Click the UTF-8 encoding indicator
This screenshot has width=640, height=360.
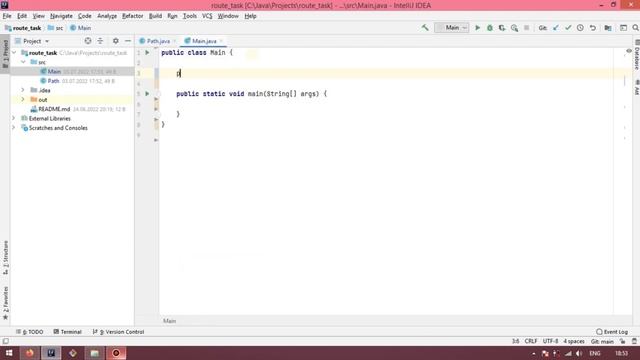(550, 341)
